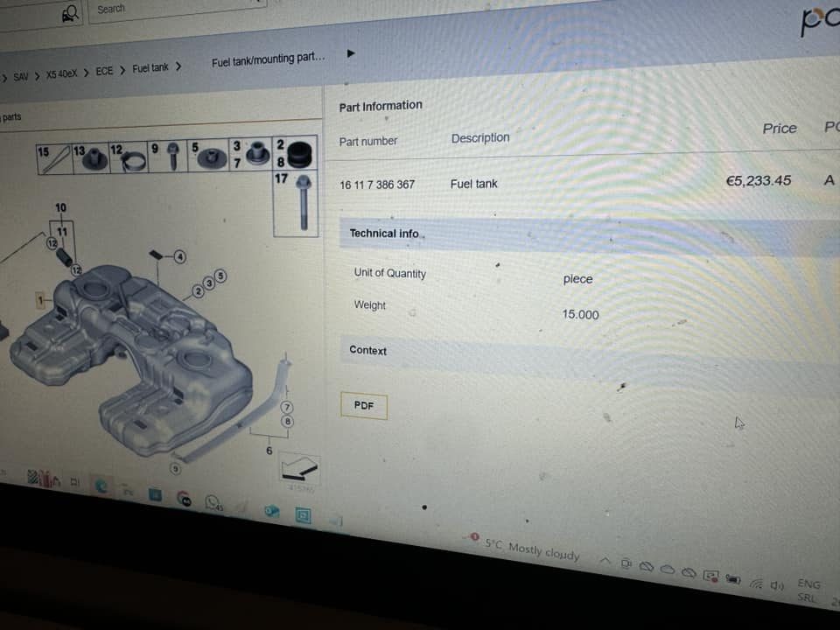Show hidden tray icons chevron
The image size is (840, 630).
605,561
